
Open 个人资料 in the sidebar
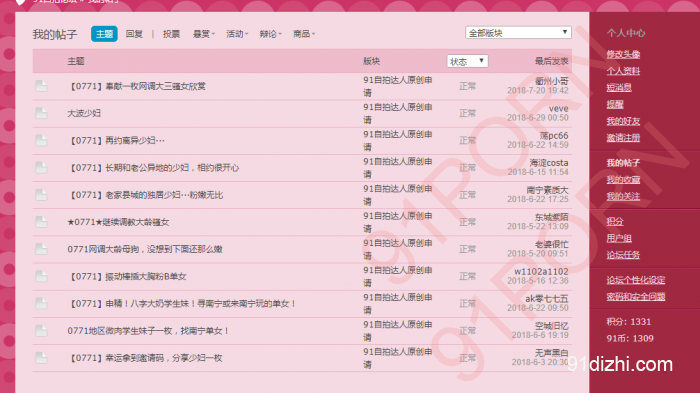[623, 71]
